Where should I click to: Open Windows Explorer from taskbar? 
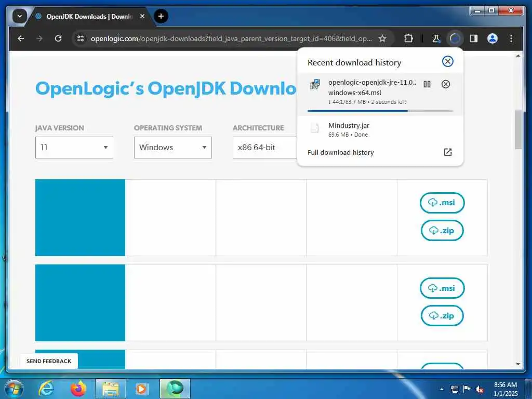tap(111, 389)
